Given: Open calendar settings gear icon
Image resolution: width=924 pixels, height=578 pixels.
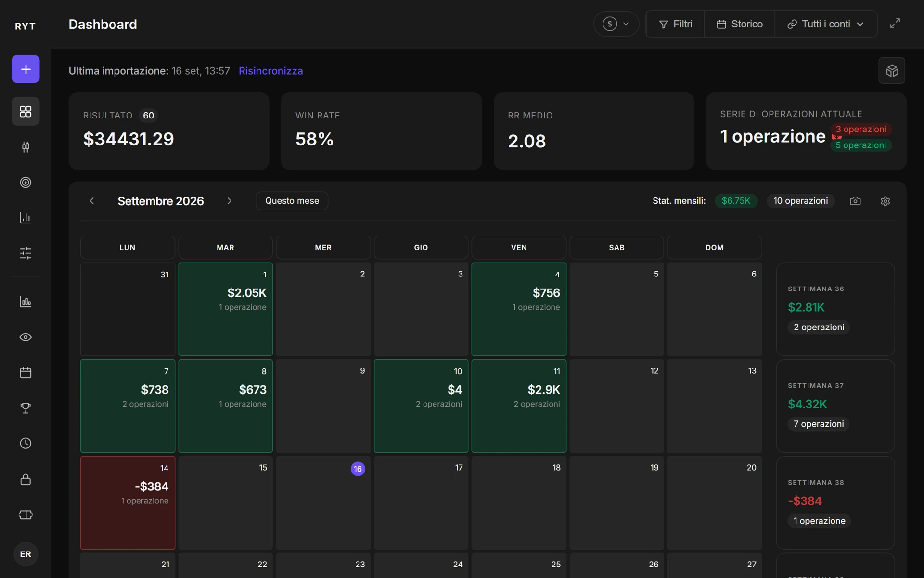Looking at the screenshot, I should click(x=885, y=201).
